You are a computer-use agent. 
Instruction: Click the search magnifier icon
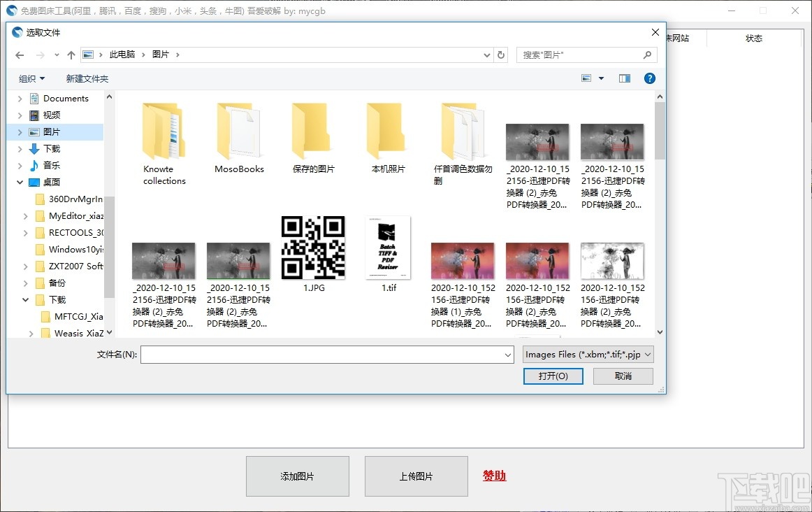click(646, 55)
